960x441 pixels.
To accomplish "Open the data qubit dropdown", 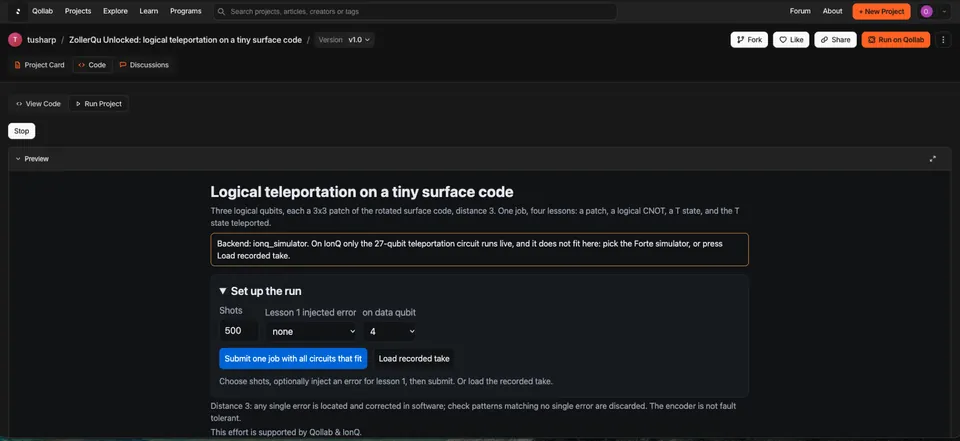I will [x=391, y=331].
